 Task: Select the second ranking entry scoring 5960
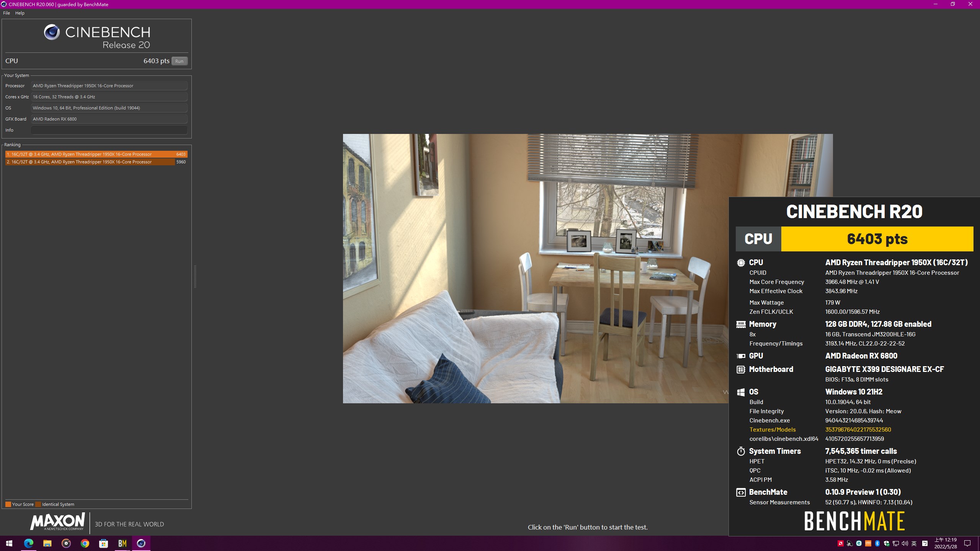click(96, 162)
